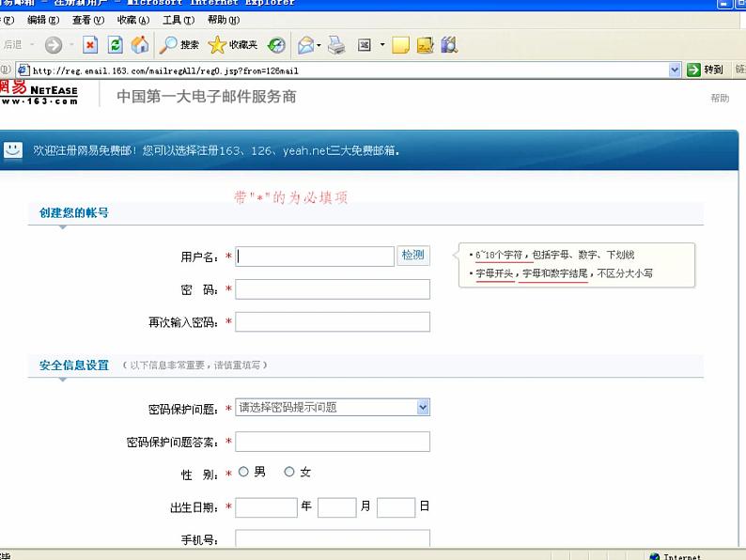746x560 pixels.
Task: Open the Mail envelope toolbar icon
Action: pyautogui.click(x=306, y=45)
